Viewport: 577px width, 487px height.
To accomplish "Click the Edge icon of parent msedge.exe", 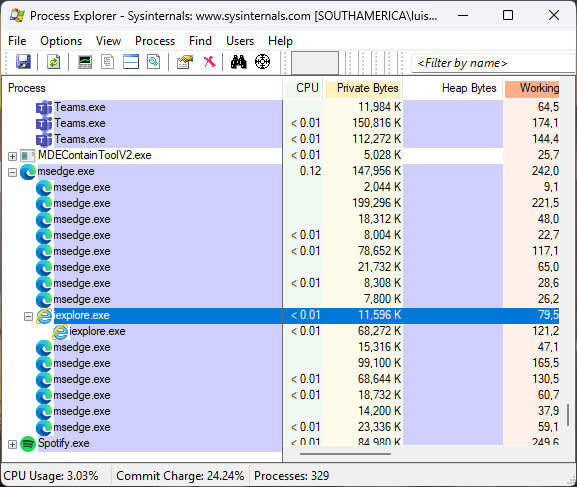I will pyautogui.click(x=28, y=172).
